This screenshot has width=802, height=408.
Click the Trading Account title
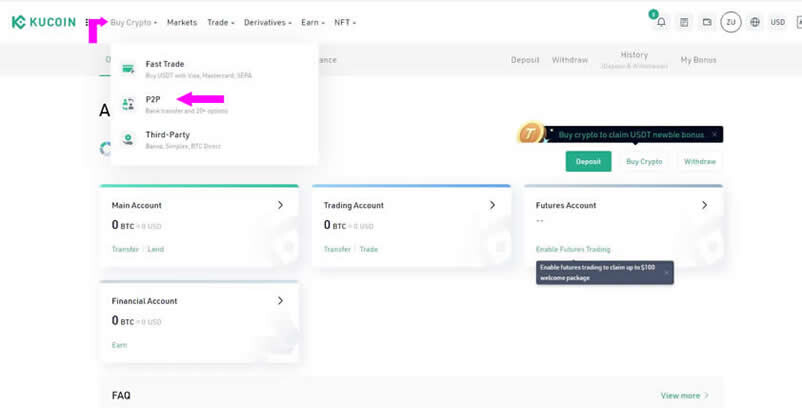353,205
